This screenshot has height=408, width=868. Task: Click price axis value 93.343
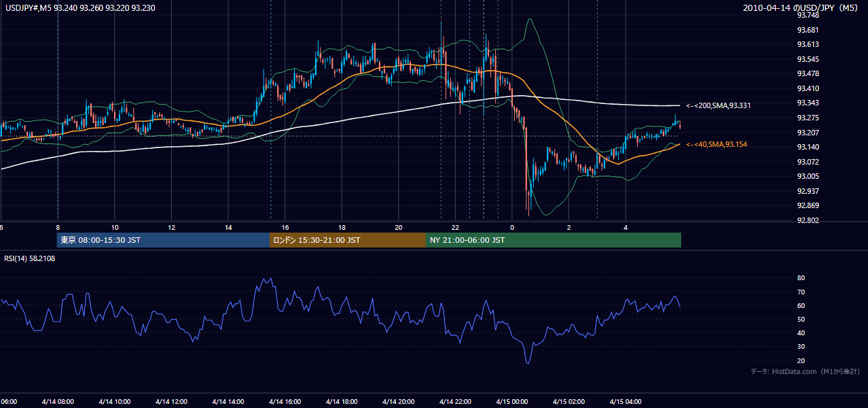point(808,103)
